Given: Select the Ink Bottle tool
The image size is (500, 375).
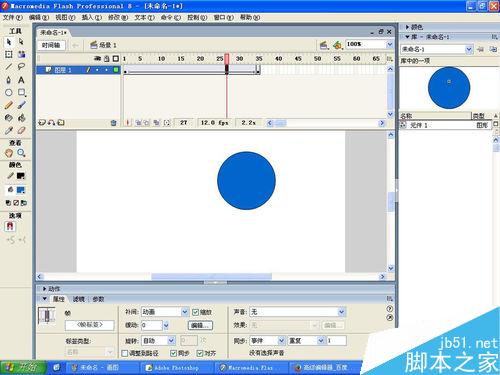Looking at the screenshot, I should click(x=9, y=118).
